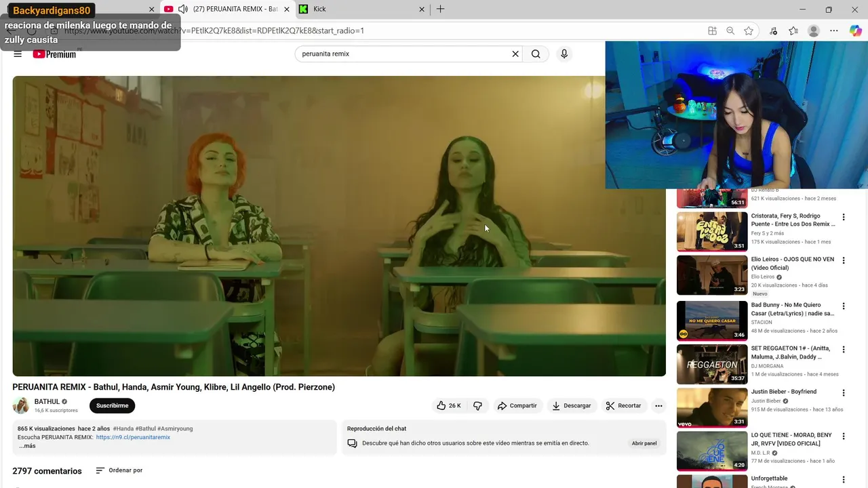Image resolution: width=868 pixels, height=488 pixels.
Task: Open the Copilot sidebar icon
Action: pos(856,30)
